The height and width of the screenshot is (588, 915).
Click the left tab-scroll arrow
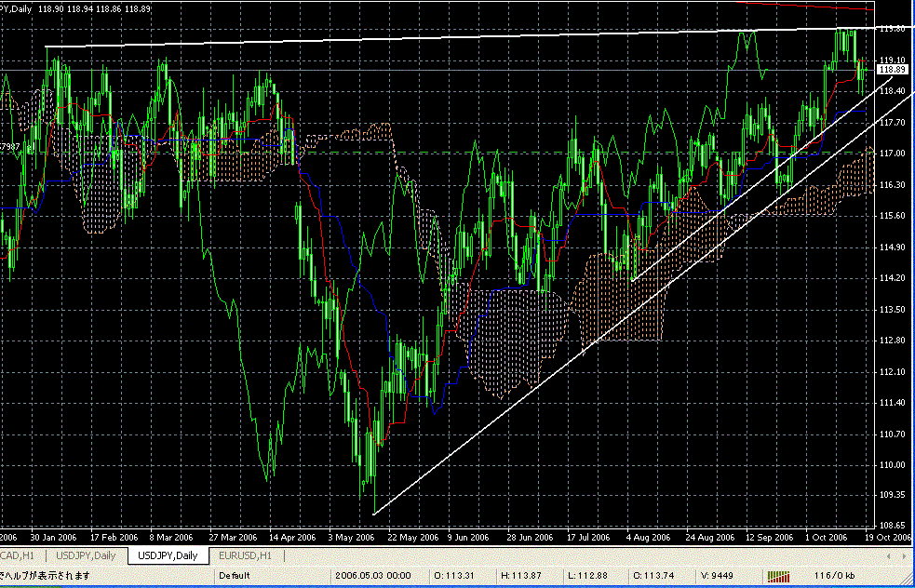click(x=888, y=555)
